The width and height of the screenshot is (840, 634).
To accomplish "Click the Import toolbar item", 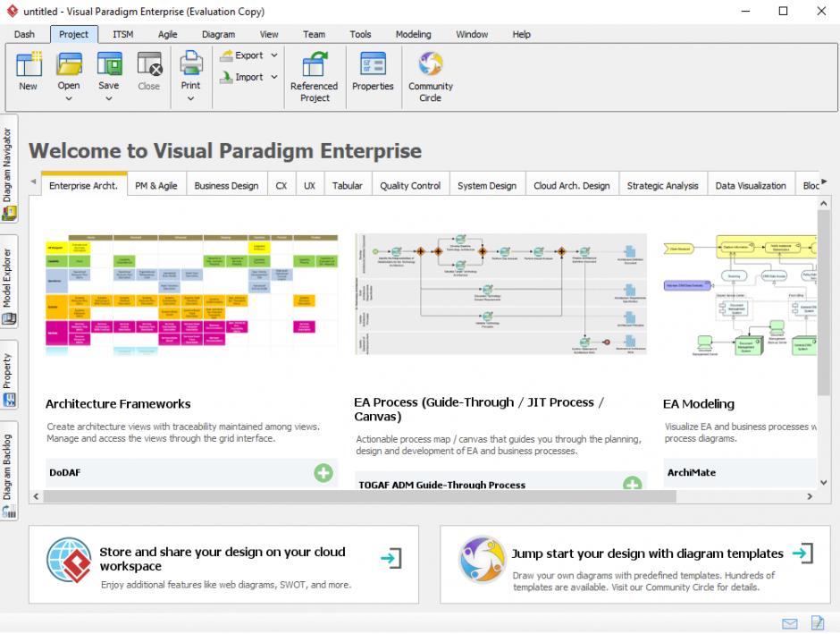I will pos(242,77).
